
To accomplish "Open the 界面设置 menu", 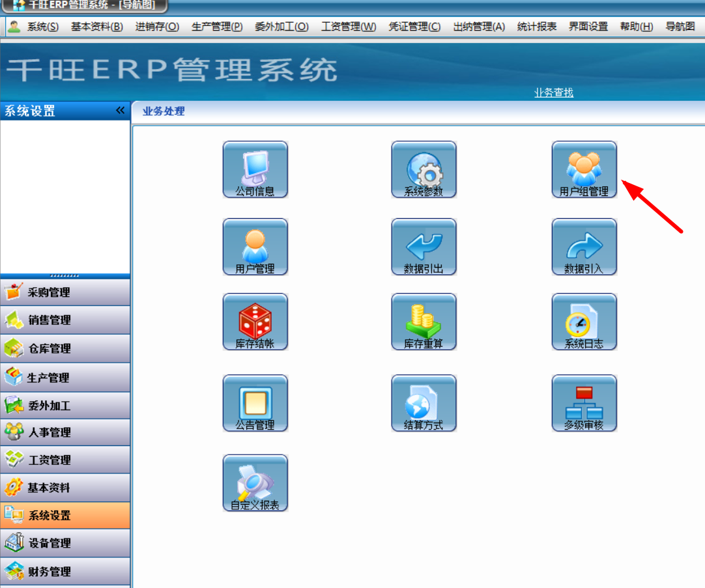I will 588,27.
